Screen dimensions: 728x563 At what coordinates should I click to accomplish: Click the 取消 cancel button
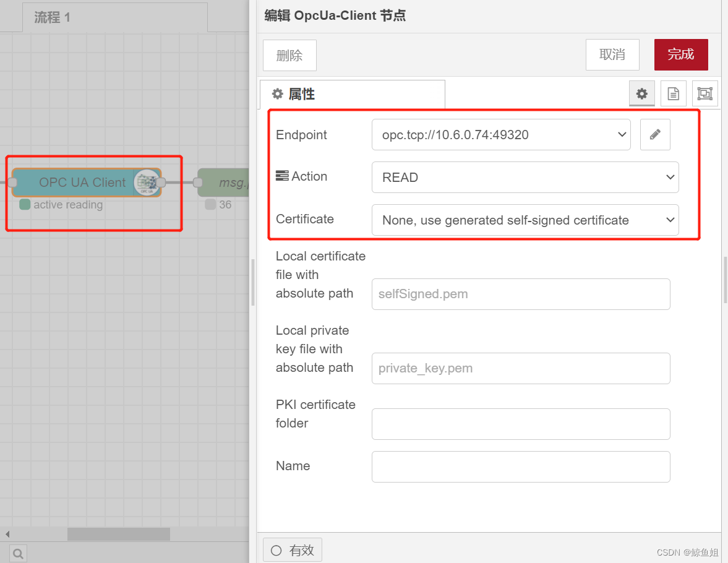pos(612,55)
